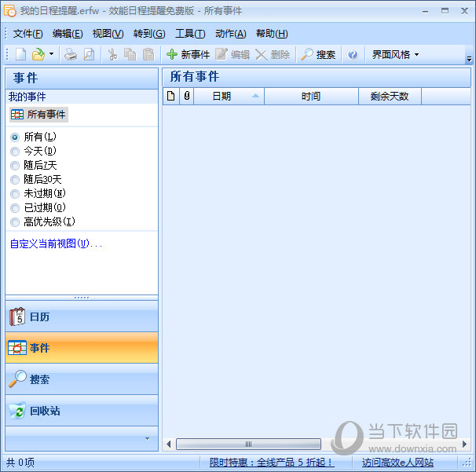This screenshot has height=472, width=476.
Task: Switch to the 搜索 navigation pane
Action: tap(82, 379)
